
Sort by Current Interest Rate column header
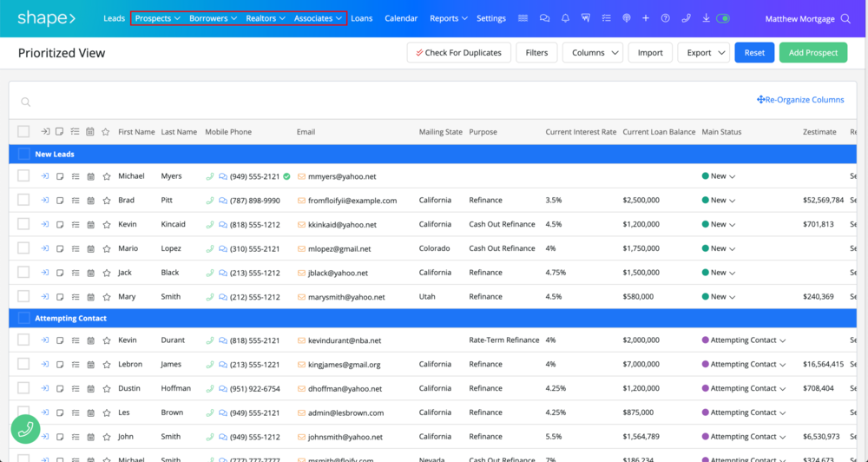581,132
